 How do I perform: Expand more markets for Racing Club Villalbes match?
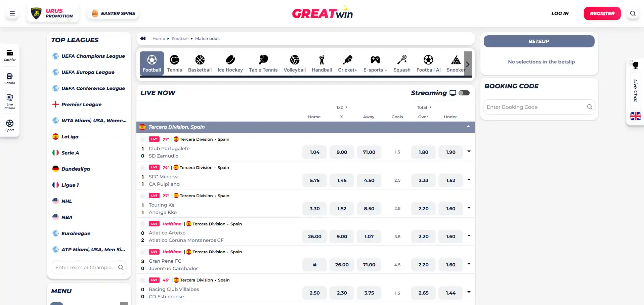click(469, 292)
